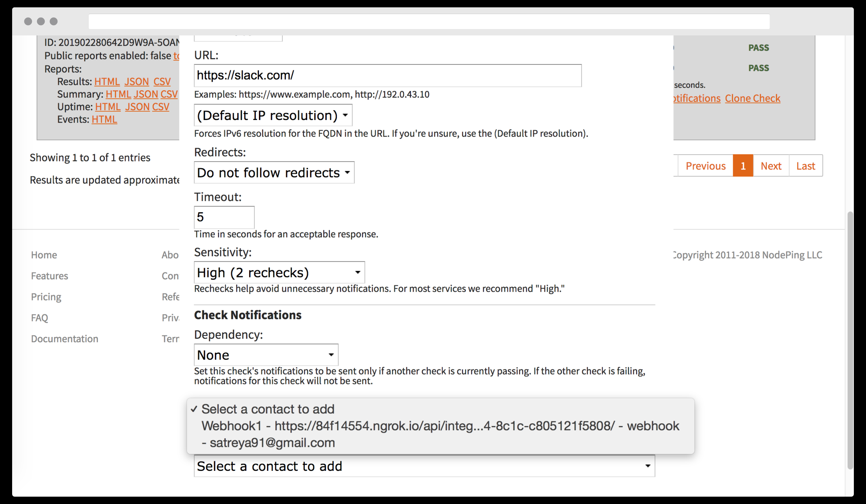
Task: Open the Documentation footer link
Action: pyautogui.click(x=65, y=339)
